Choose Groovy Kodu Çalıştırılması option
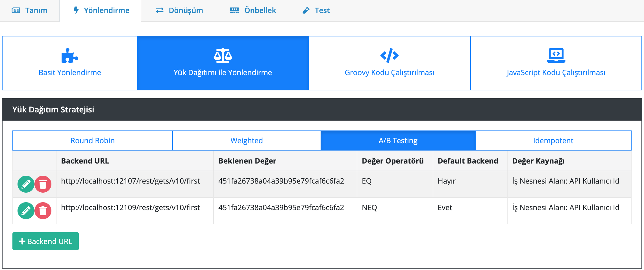Screen dimensions: 644x270 click(390, 63)
